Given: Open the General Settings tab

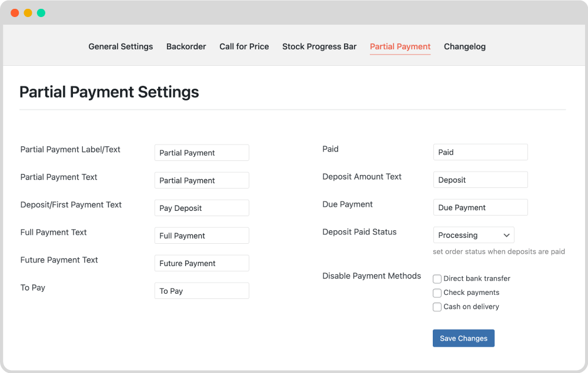Looking at the screenshot, I should pos(121,46).
